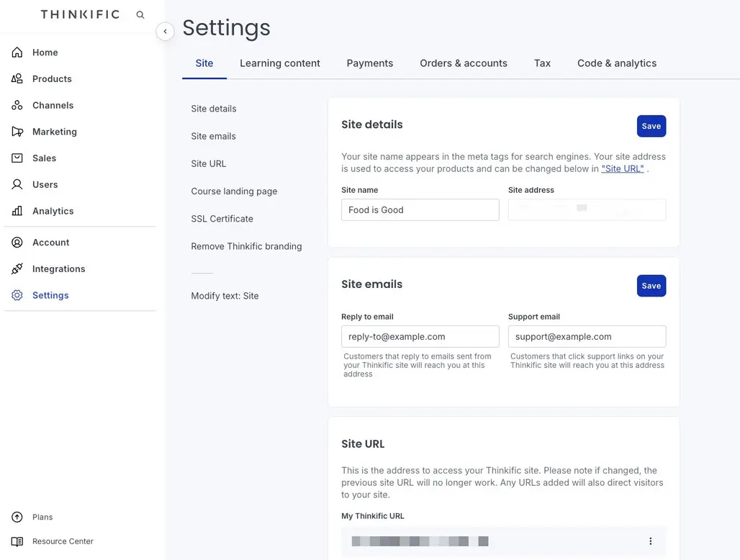Viewport: 740px width, 560px height.
Task: Switch to the Payments tab
Action: coord(369,63)
